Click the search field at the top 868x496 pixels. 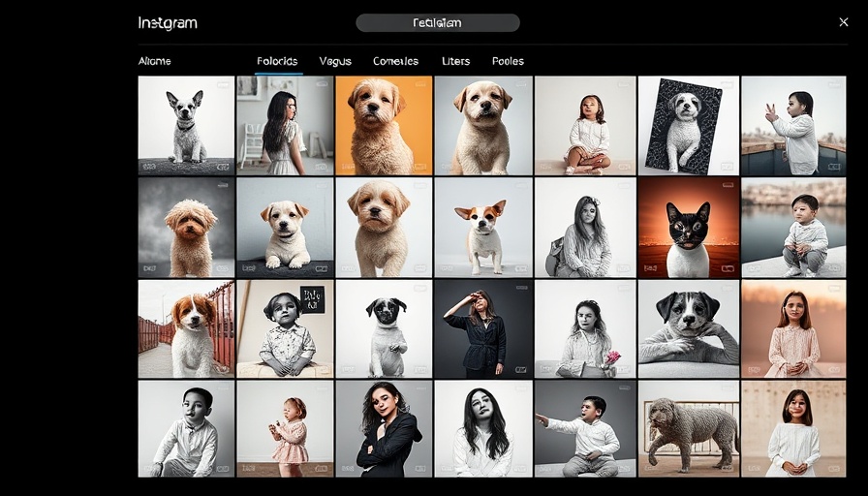pyautogui.click(x=437, y=22)
